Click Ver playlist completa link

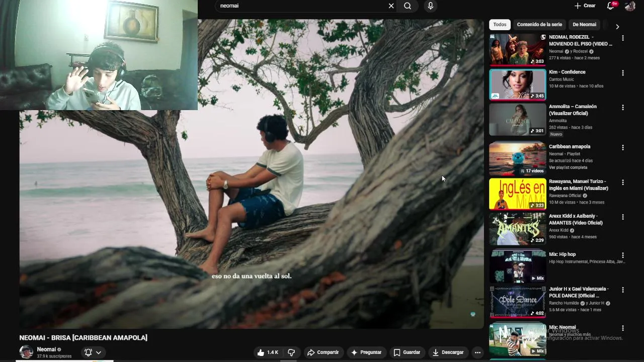pyautogui.click(x=568, y=167)
